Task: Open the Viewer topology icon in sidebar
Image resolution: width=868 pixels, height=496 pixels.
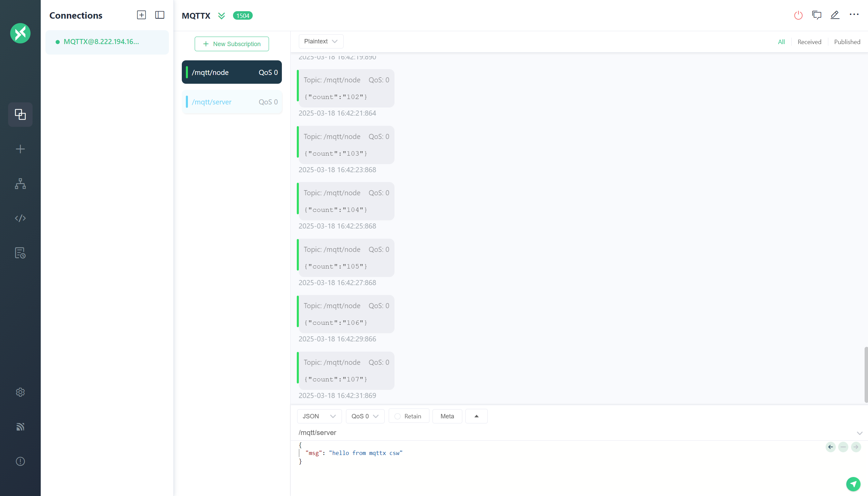Action: pyautogui.click(x=20, y=184)
